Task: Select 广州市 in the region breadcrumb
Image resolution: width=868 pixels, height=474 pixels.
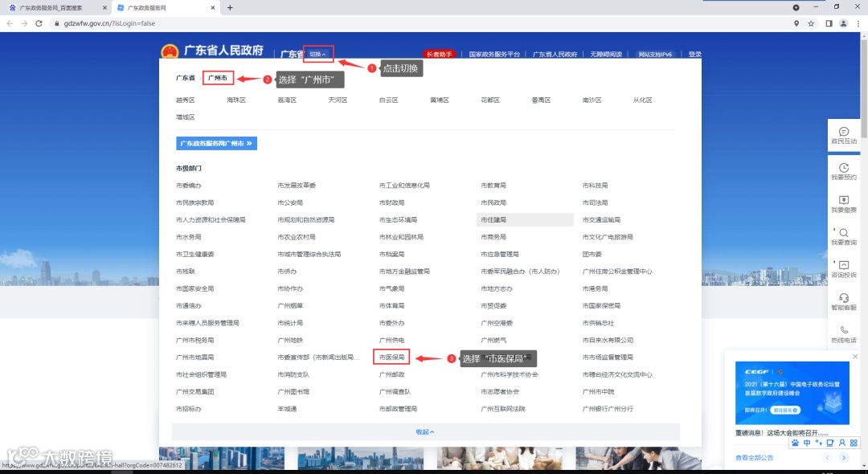Action: pos(218,78)
